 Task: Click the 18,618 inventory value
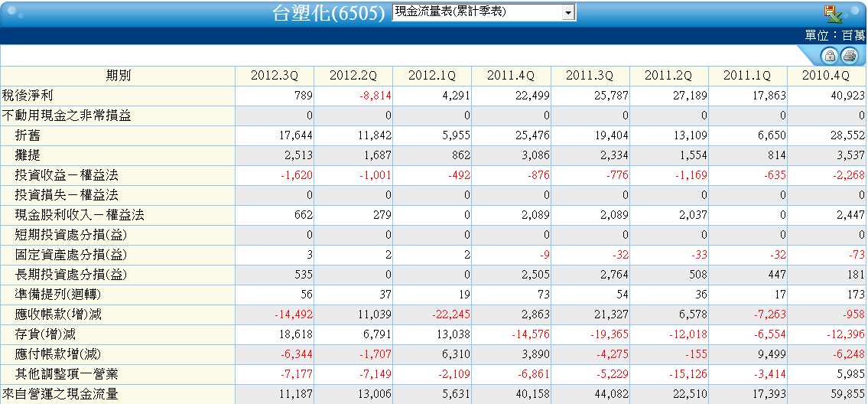pyautogui.click(x=296, y=335)
